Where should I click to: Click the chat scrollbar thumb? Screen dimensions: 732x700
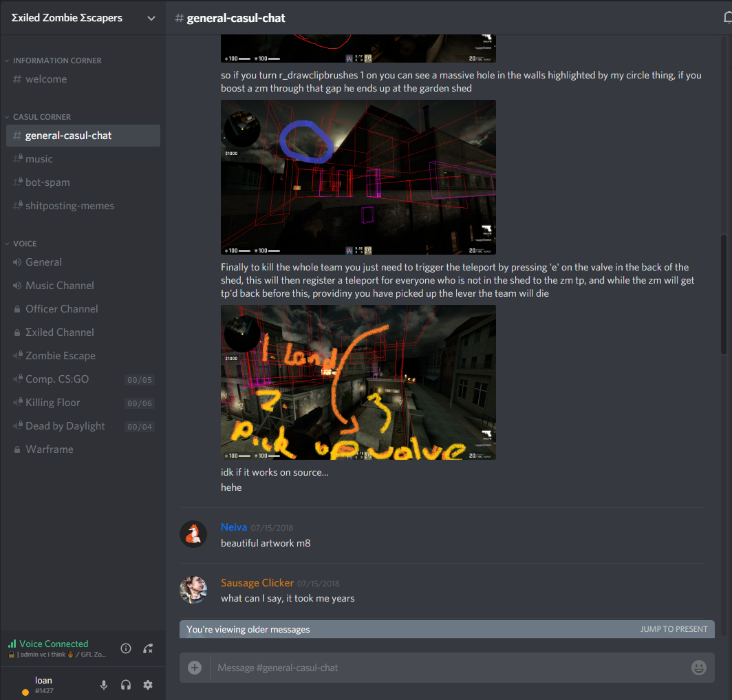point(724,294)
